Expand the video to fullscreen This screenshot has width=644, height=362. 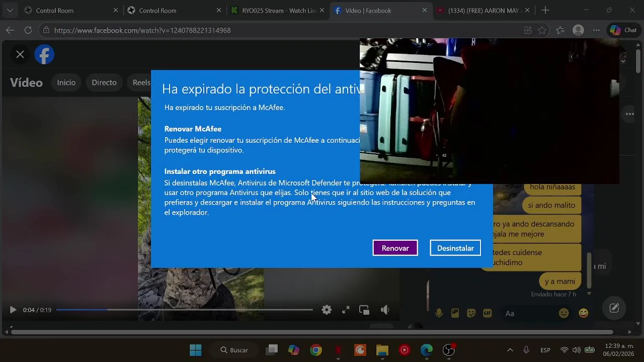(x=346, y=310)
